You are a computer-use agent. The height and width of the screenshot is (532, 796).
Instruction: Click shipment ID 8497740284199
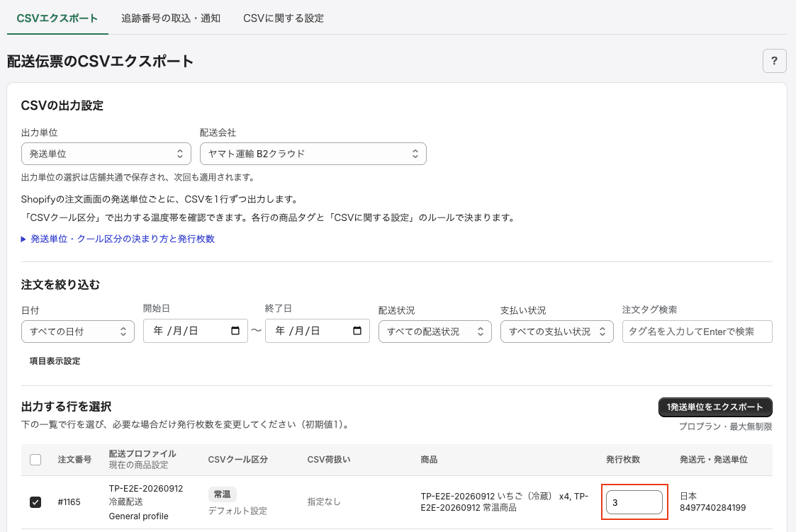tap(713, 508)
